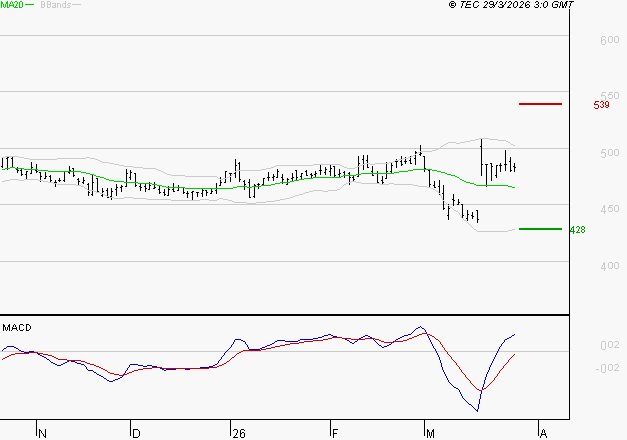Image resolution: width=627 pixels, height=440 pixels.
Task: Click the 600 price axis label
Action: point(608,40)
